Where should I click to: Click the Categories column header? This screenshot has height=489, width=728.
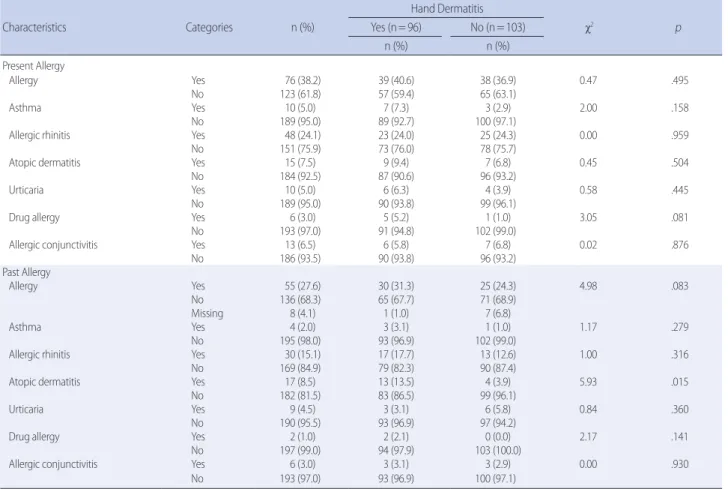point(209,27)
